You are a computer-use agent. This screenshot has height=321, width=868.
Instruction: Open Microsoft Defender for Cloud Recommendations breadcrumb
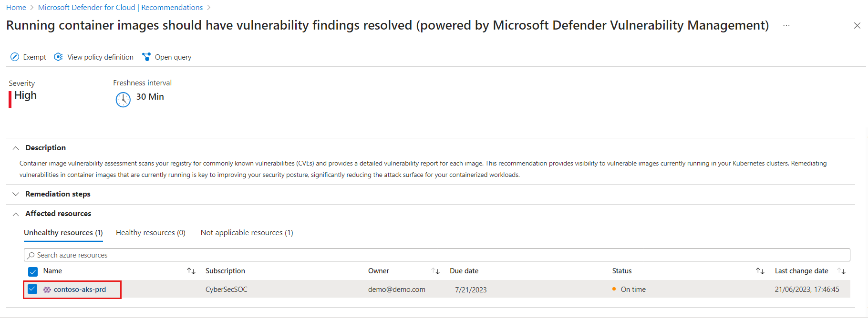pyautogui.click(x=120, y=8)
